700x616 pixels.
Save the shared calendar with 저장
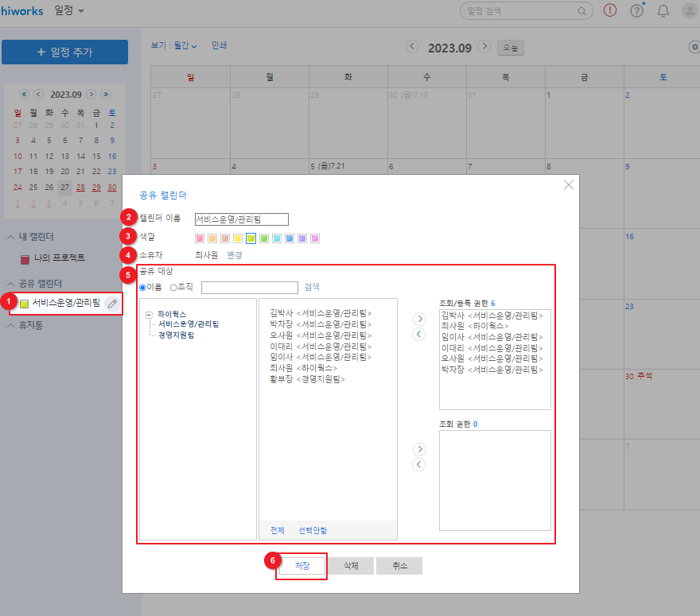click(302, 566)
